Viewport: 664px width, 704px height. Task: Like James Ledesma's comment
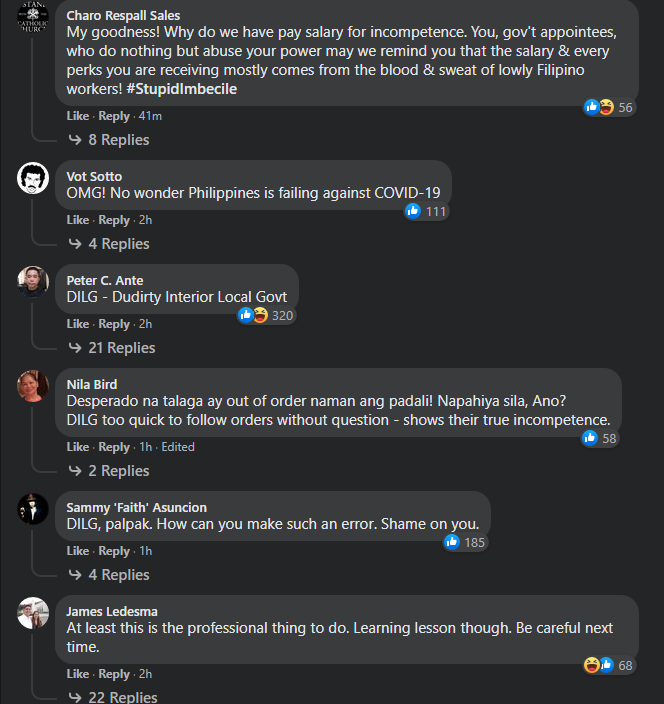(x=78, y=674)
